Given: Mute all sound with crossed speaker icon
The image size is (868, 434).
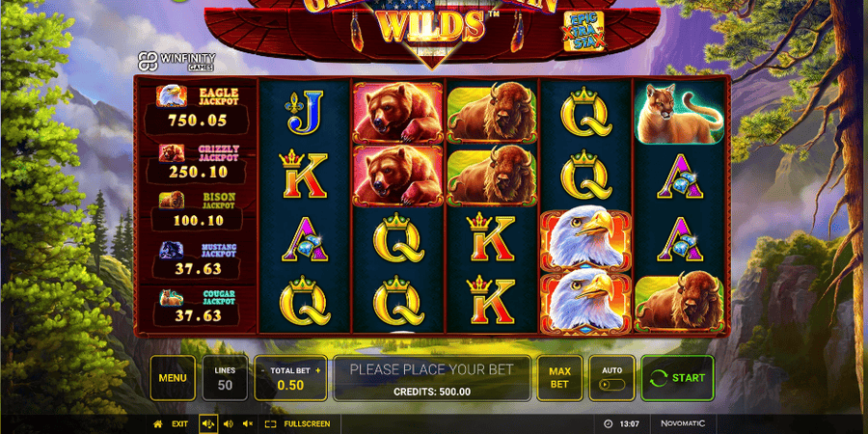Looking at the screenshot, I should click(248, 424).
